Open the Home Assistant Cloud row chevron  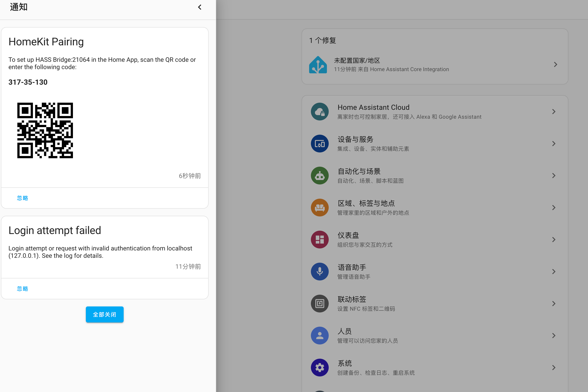click(x=554, y=112)
